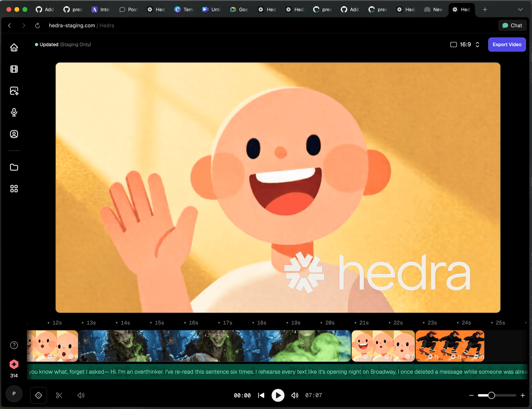The image size is (532, 409).
Task: Open the image generation sidebar icon
Action: coord(14,91)
